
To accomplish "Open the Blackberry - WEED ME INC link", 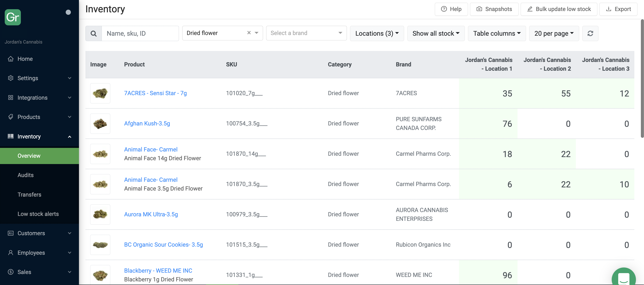I will pyautogui.click(x=158, y=270).
